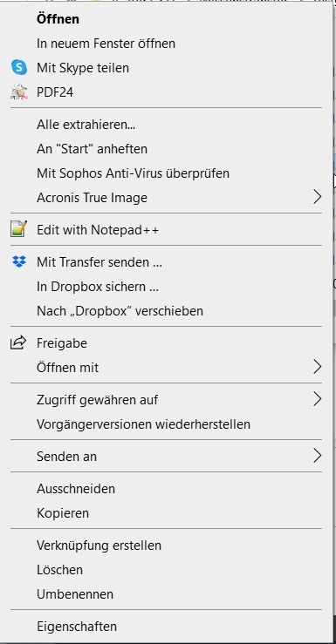Click the Dropbox logo icon

(19, 261)
